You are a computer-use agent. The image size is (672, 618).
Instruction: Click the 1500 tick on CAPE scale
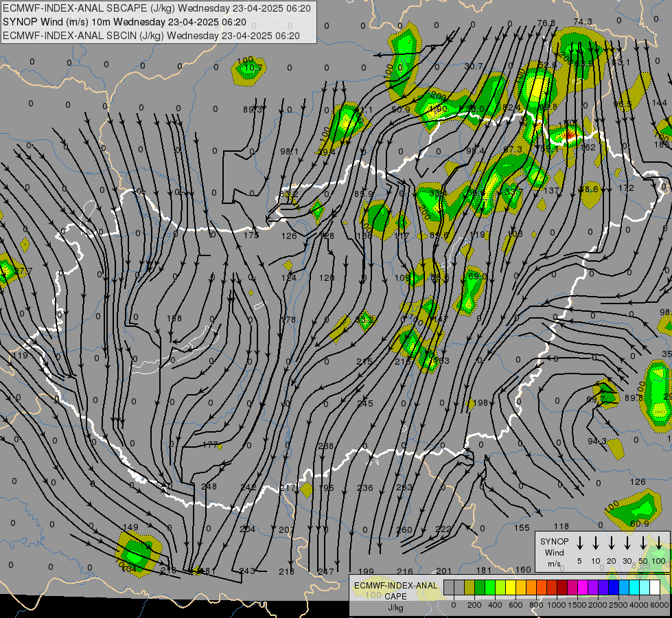pos(577,605)
